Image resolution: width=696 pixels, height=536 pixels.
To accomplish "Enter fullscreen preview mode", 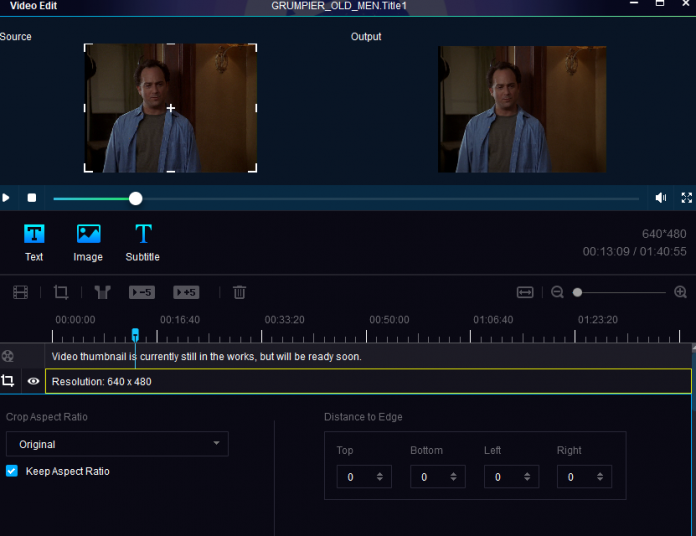I will click(687, 198).
